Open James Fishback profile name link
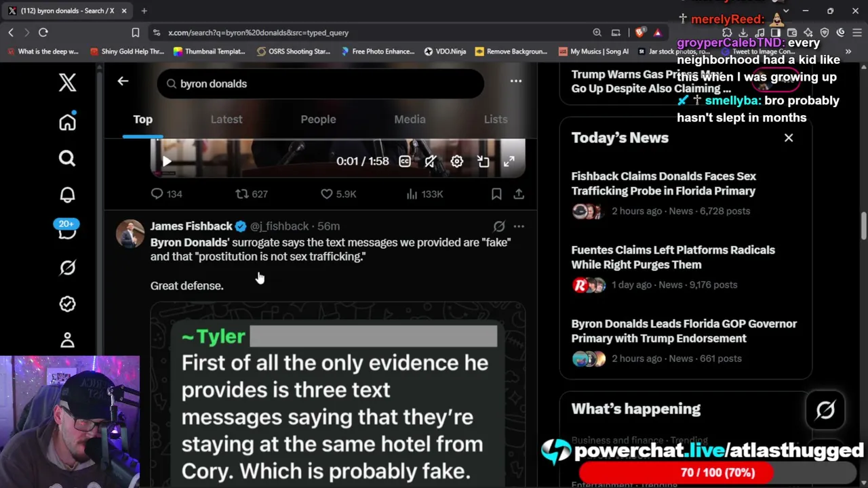 (x=191, y=226)
